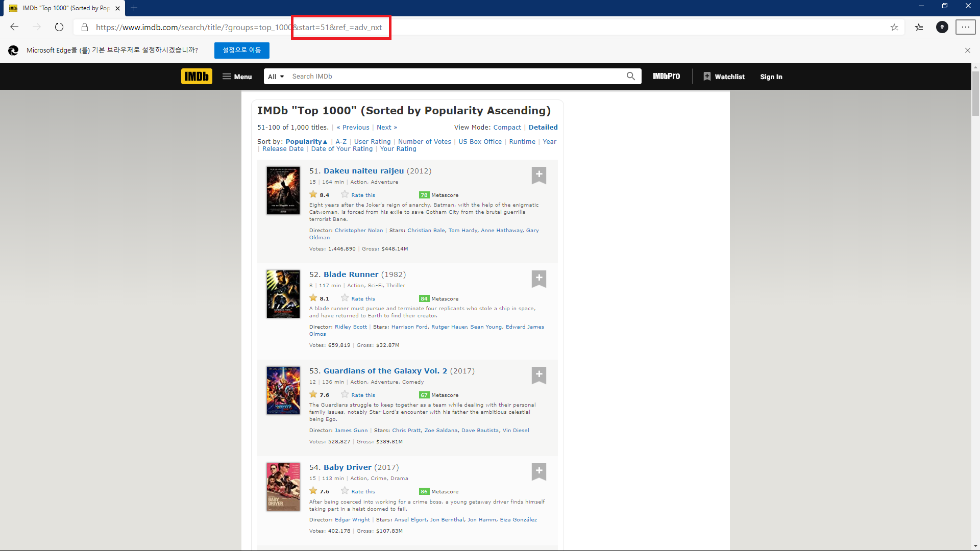The width and height of the screenshot is (980, 551).
Task: Click browser refresh icon
Action: pyautogui.click(x=59, y=28)
